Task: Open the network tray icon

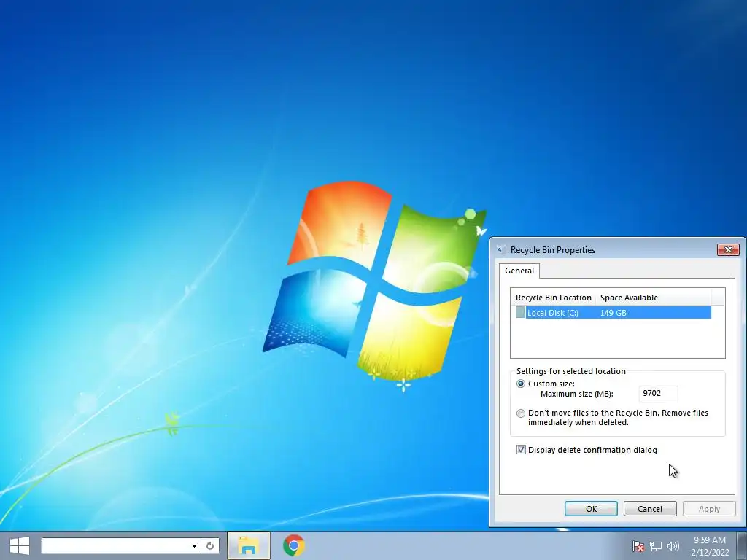Action: coord(656,546)
